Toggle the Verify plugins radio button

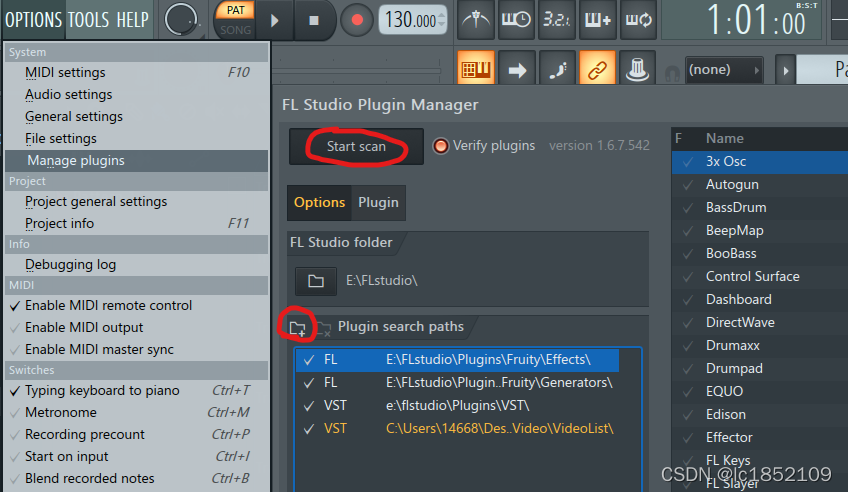pos(441,146)
